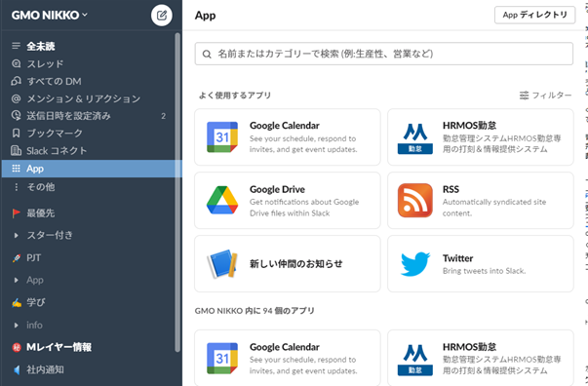Click the App ディレクトリ button
Screen dimensions: 588x386
[x=534, y=15]
